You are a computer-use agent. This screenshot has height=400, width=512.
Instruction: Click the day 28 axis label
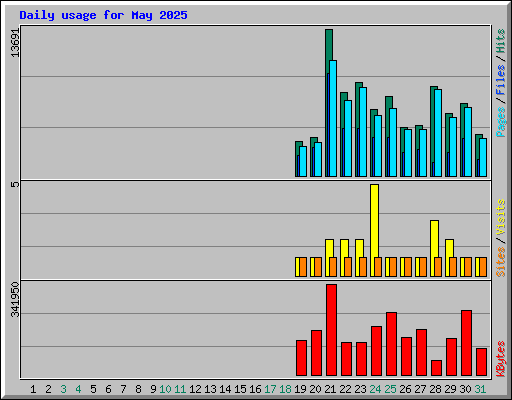[x=435, y=389]
